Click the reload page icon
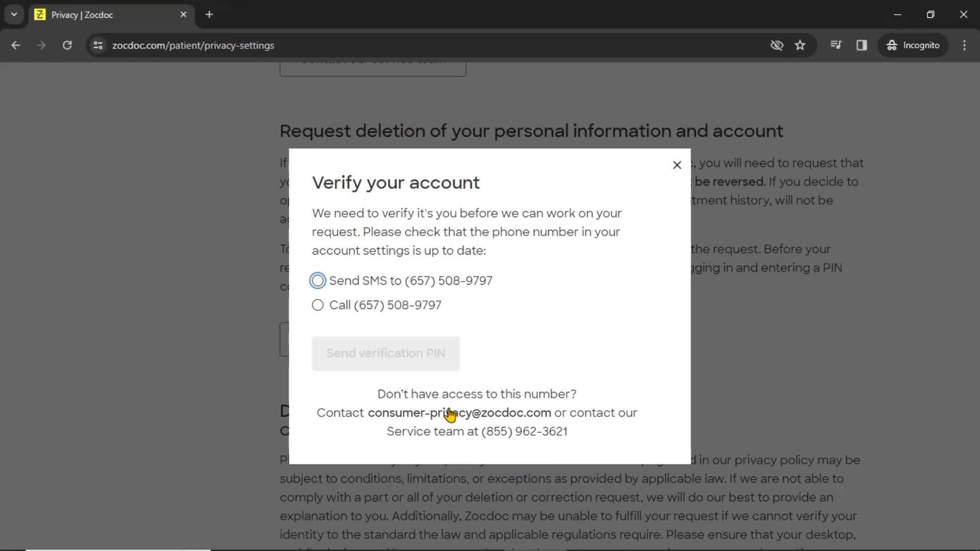Image resolution: width=980 pixels, height=551 pixels. [67, 45]
